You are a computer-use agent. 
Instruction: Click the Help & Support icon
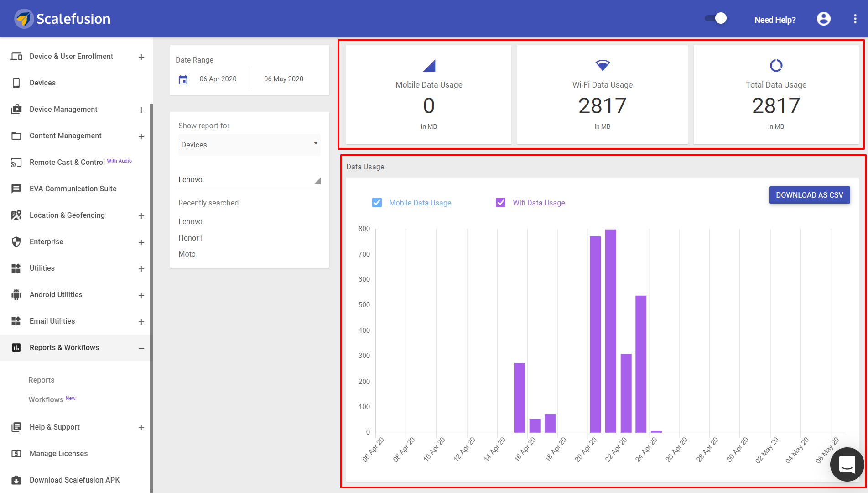point(16,427)
